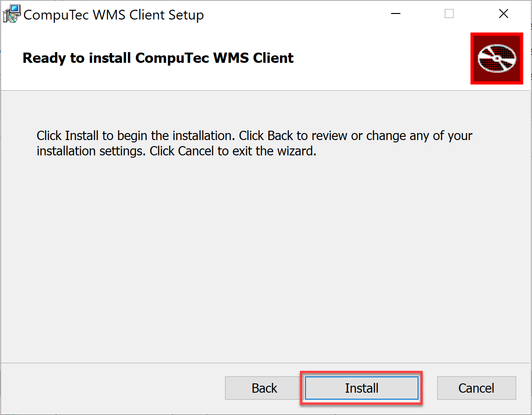The width and height of the screenshot is (532, 415).
Task: Minimize the setup wizard window
Action: pos(395,13)
